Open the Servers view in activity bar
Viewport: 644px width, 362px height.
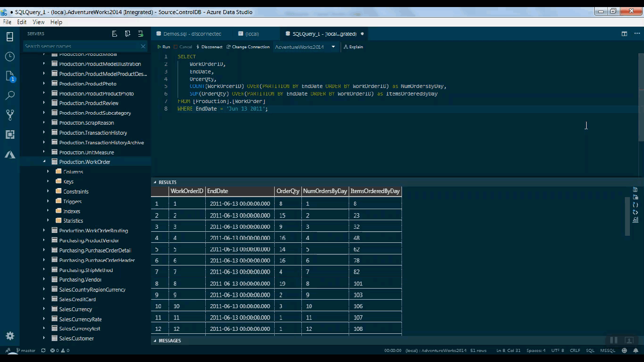[x=10, y=36]
